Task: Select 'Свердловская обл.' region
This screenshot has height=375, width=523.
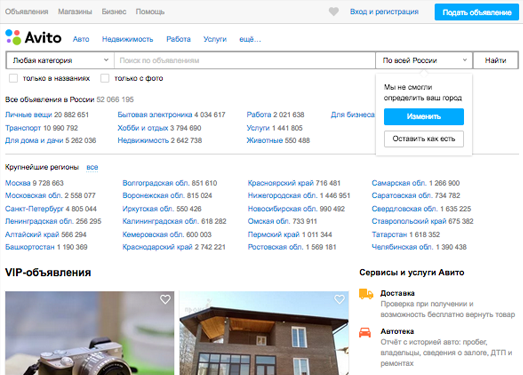Action: click(x=404, y=209)
